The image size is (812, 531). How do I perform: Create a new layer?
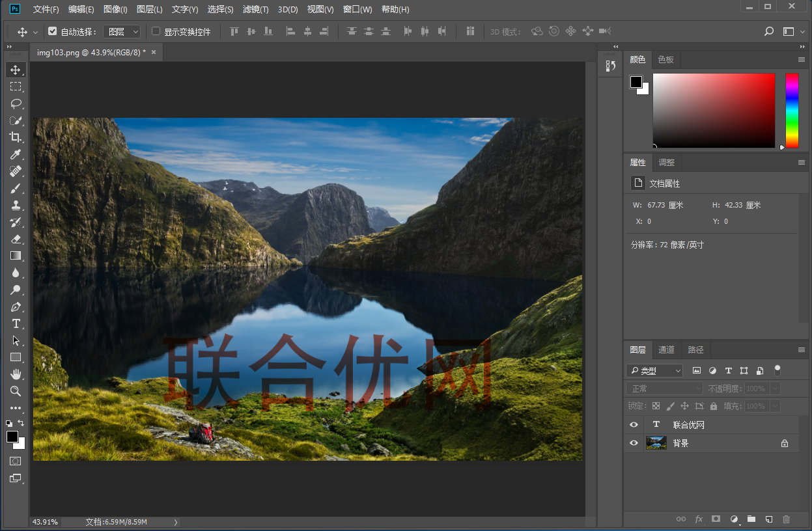(769, 519)
